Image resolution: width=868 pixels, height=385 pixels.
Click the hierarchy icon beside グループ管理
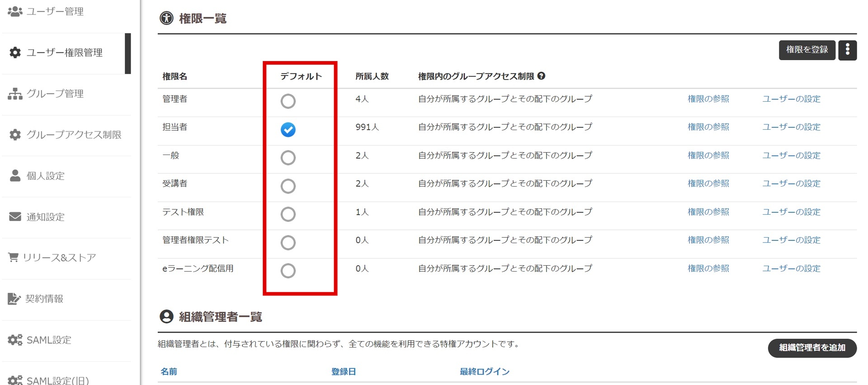pos(15,94)
